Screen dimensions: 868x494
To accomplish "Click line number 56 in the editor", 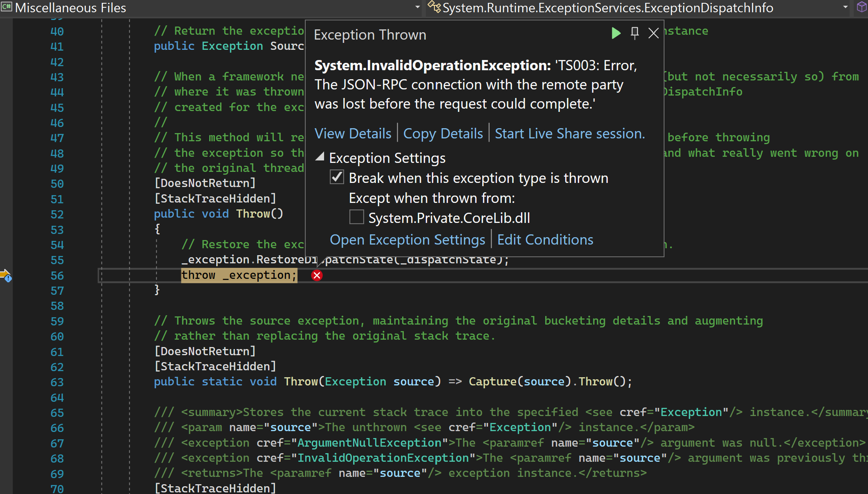I will pyautogui.click(x=57, y=276).
